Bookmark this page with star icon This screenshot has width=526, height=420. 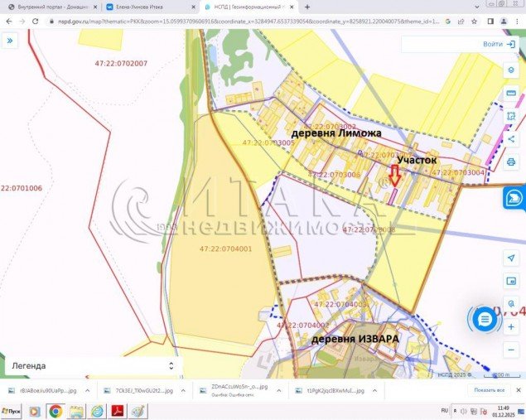click(x=475, y=22)
